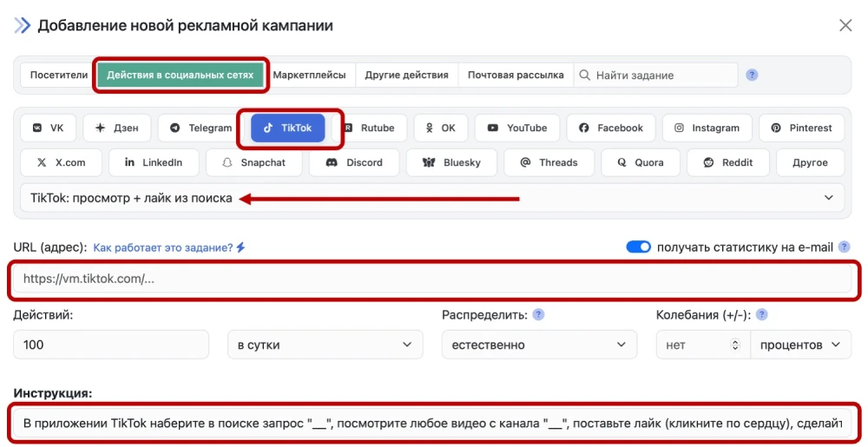Select the TikTok platform toggle button
Image resolution: width=868 pixels, height=447 pixels.
click(288, 128)
